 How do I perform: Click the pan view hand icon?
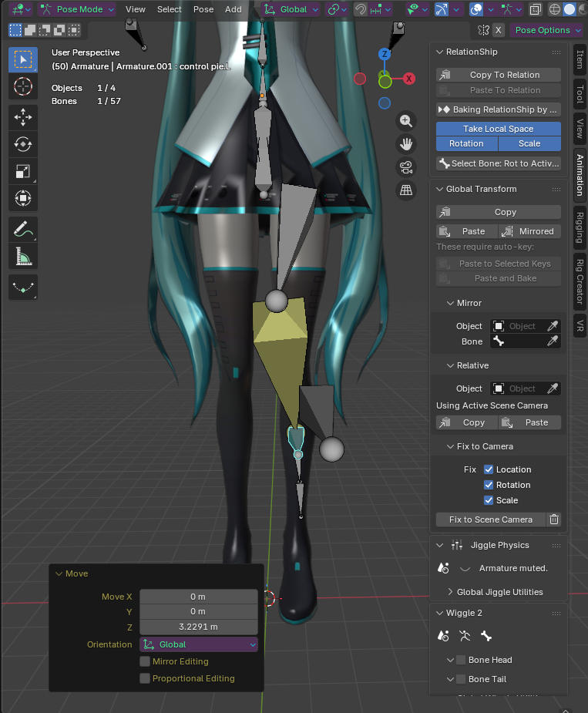pos(406,144)
